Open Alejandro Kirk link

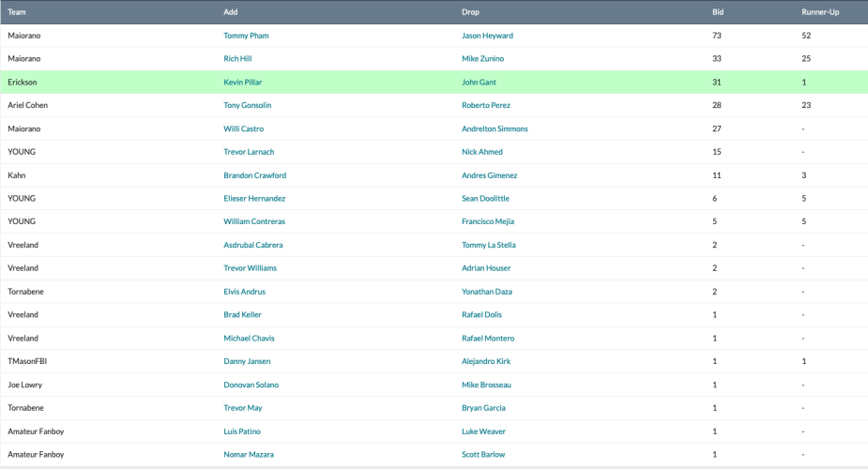(x=486, y=361)
